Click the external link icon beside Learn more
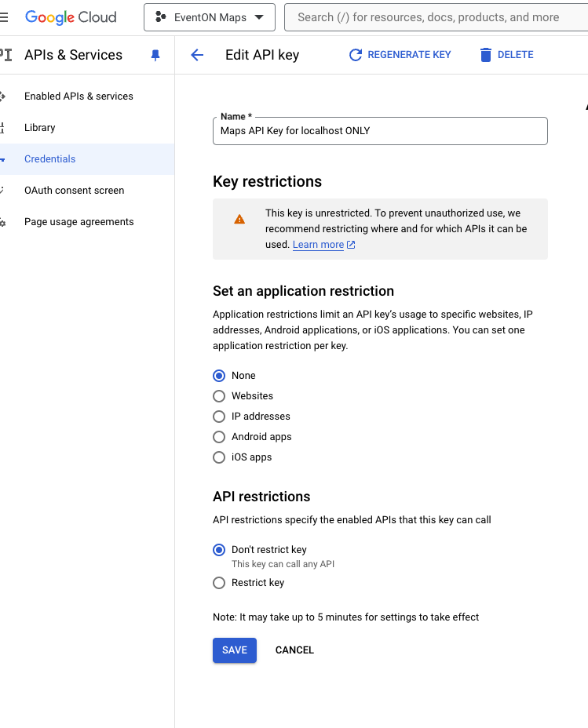 coord(351,245)
